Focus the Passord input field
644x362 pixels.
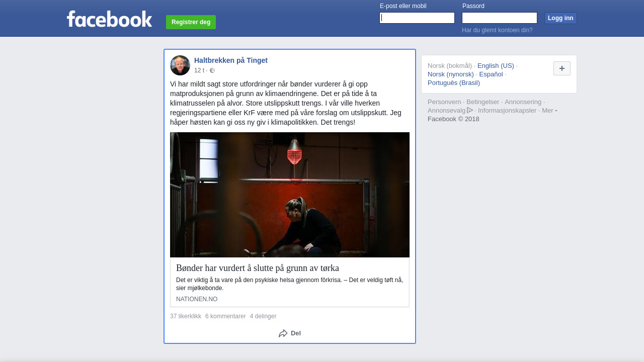[500, 18]
